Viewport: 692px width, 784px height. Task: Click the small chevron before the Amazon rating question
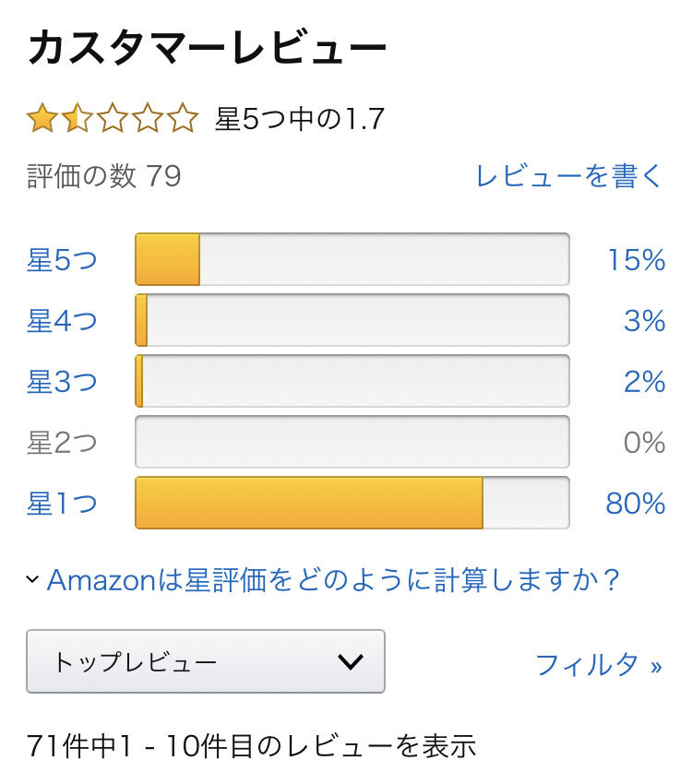[x=32, y=579]
